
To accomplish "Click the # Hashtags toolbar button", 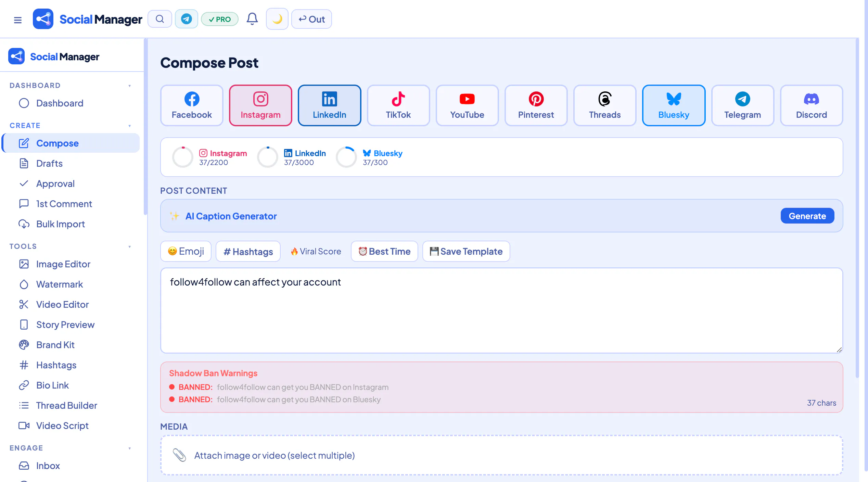I will 248,251.
